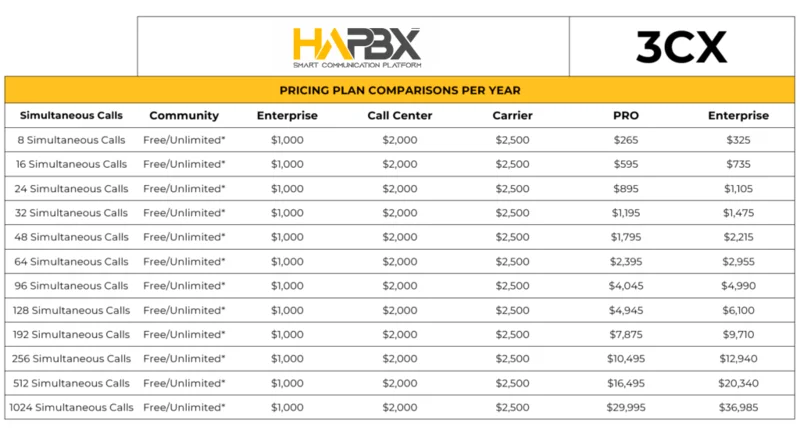
Task: Click the Carrier column header
Action: (511, 115)
